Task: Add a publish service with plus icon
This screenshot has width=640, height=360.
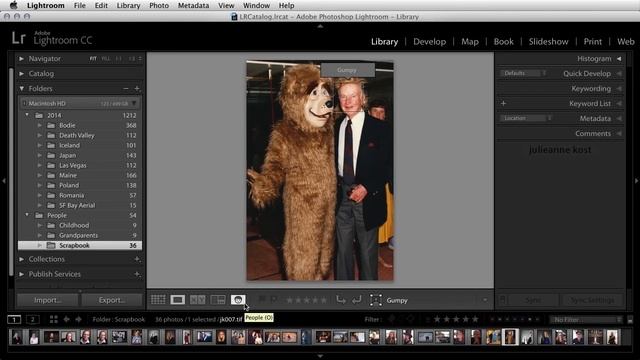Action: click(x=137, y=274)
